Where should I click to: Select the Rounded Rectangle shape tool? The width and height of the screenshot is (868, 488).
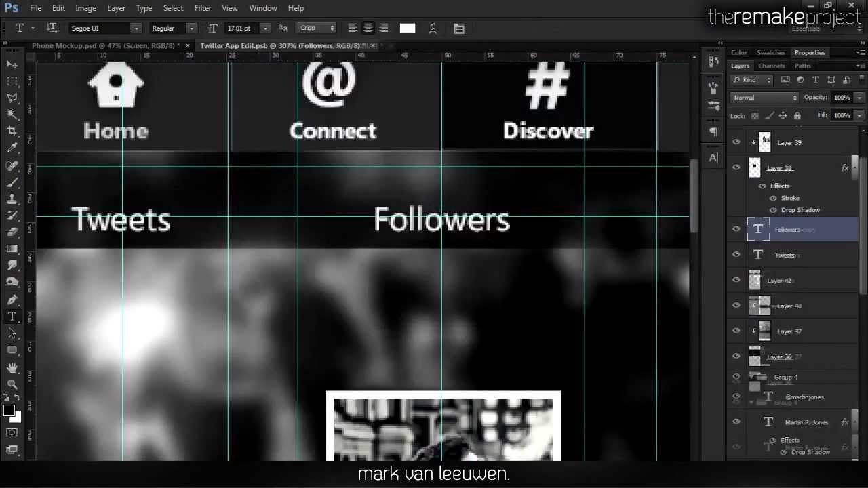coord(12,350)
